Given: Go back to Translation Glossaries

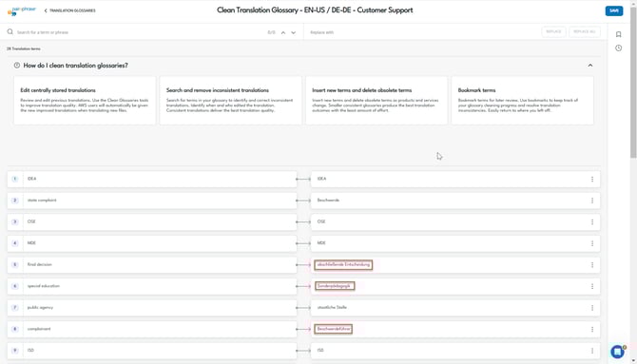Looking at the screenshot, I should coord(69,10).
